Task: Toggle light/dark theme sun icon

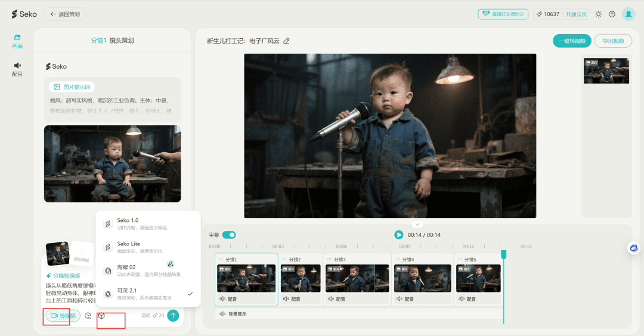Action: [x=599, y=14]
